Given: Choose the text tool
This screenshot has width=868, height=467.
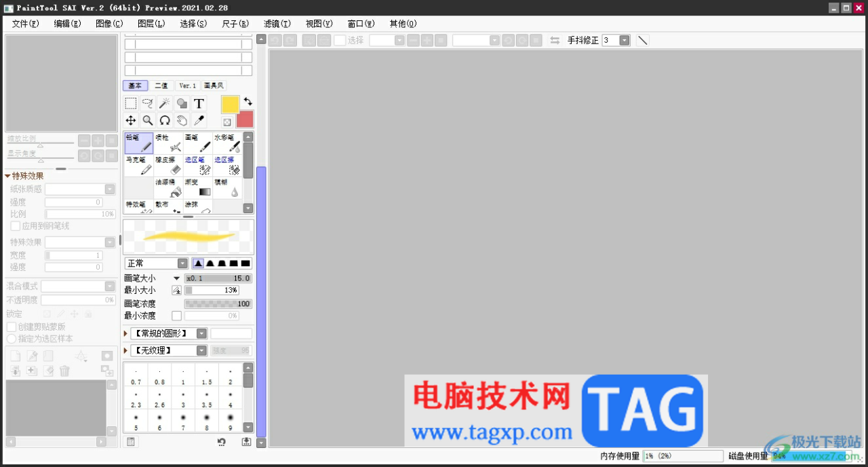Looking at the screenshot, I should (199, 103).
